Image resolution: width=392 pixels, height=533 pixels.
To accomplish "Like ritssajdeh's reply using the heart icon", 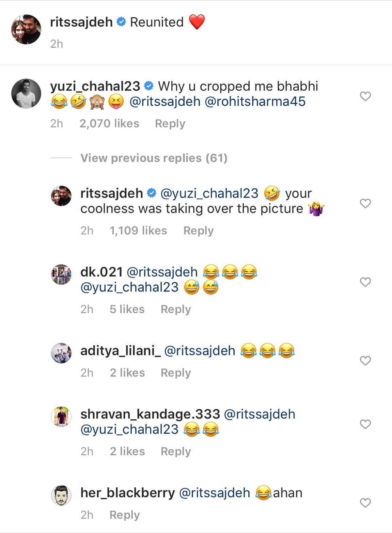I will click(365, 203).
